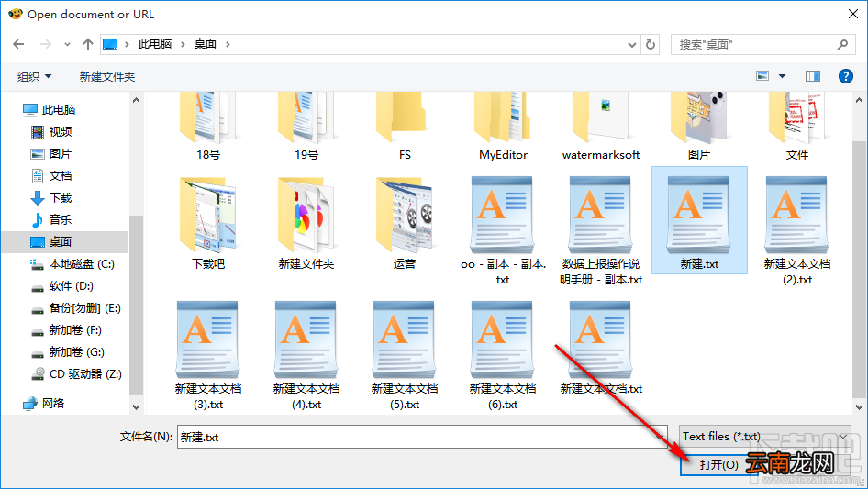Select file oo - 副本 - 副本.txt

pyautogui.click(x=503, y=231)
